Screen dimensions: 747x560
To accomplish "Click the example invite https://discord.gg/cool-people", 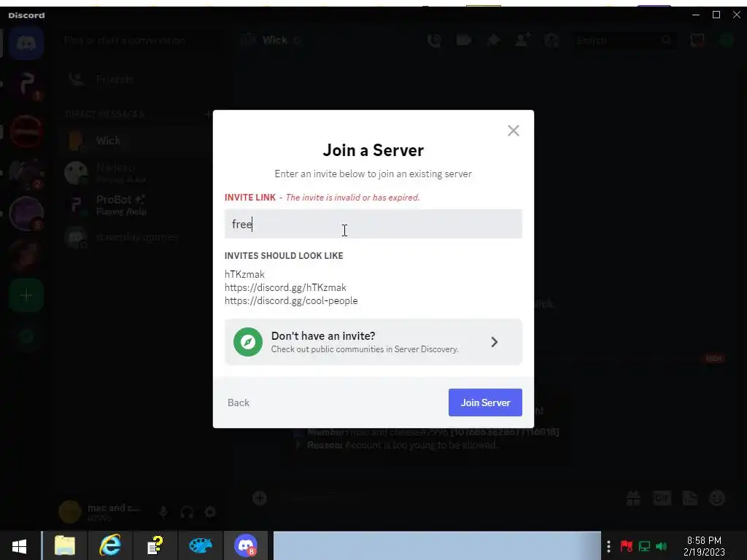I will (x=291, y=300).
